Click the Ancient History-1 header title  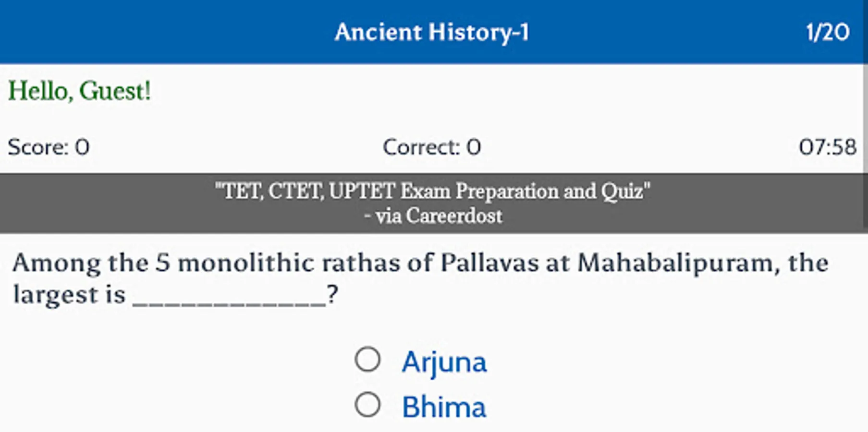pyautogui.click(x=432, y=32)
